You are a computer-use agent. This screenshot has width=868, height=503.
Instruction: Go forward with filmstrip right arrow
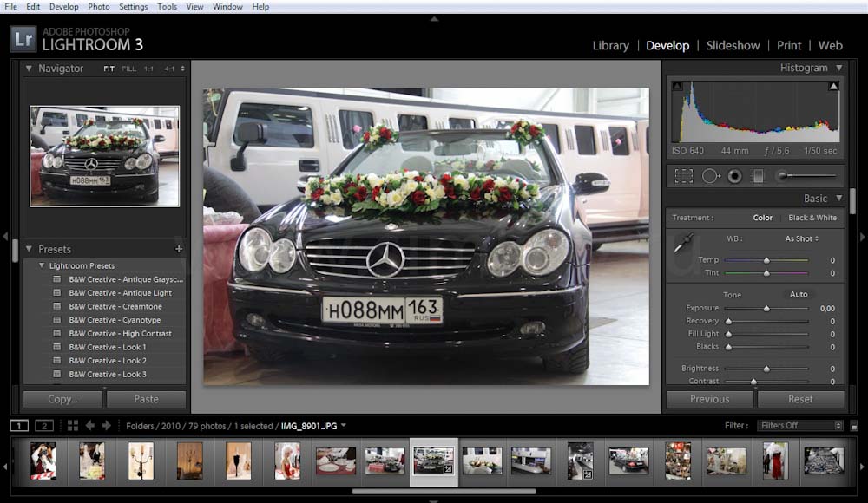tap(106, 426)
